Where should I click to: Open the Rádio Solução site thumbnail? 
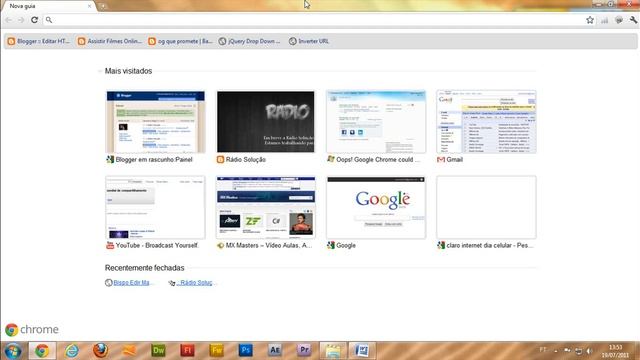click(x=266, y=122)
